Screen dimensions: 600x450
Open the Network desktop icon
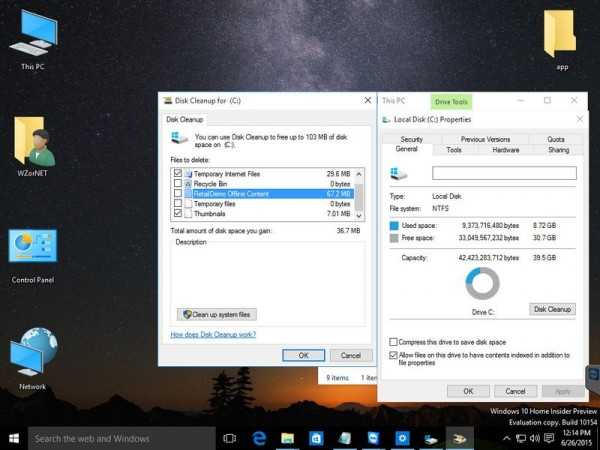click(33, 359)
